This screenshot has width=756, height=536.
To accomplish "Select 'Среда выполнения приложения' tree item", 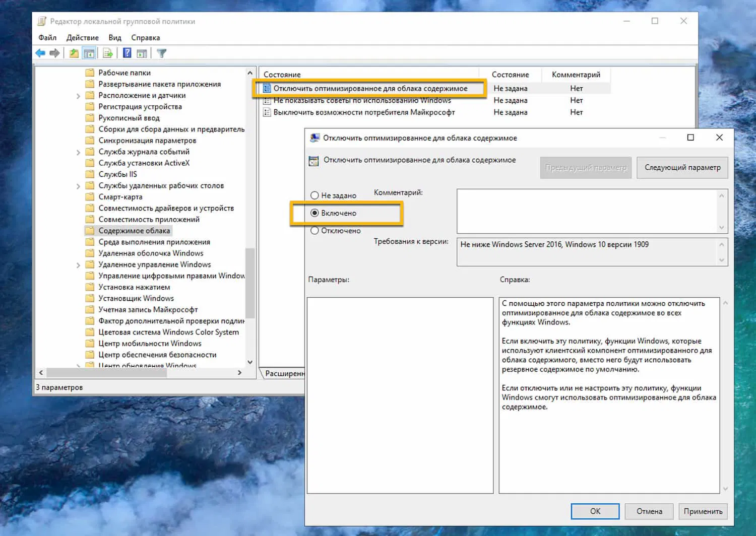I will click(x=154, y=242).
